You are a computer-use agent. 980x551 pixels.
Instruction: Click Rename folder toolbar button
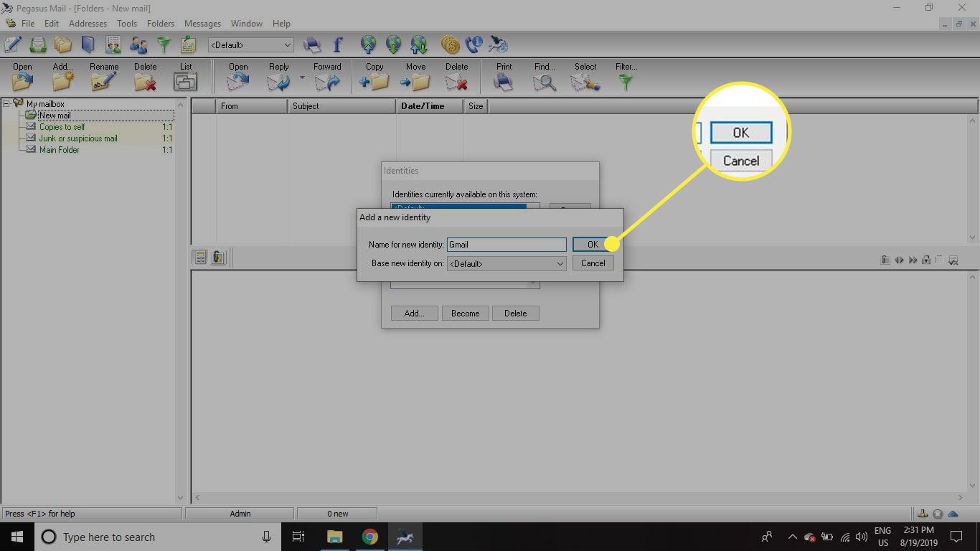click(104, 76)
